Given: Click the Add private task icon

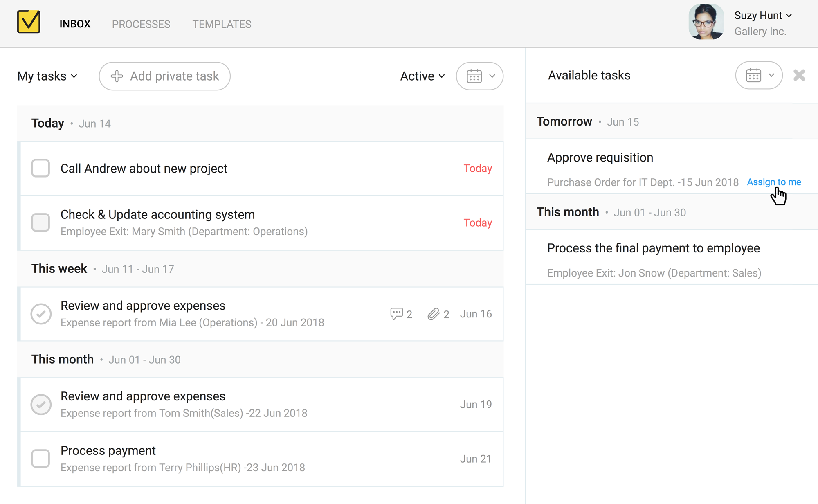Looking at the screenshot, I should pos(116,76).
